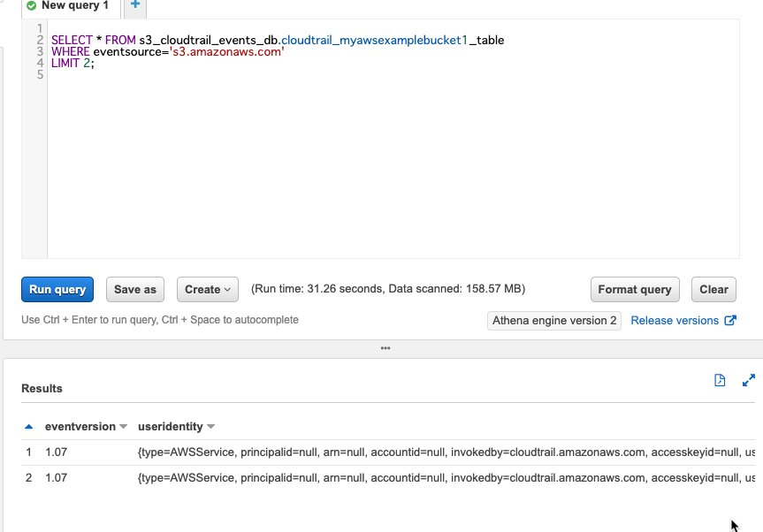
Task: Open the useridentity column filter arrow
Action: 210,427
